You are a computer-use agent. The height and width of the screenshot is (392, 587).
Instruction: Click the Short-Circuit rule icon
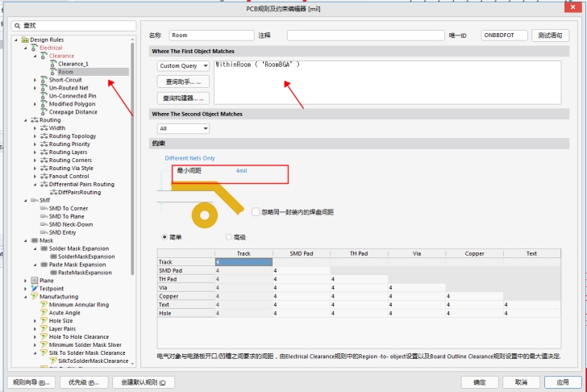44,80
